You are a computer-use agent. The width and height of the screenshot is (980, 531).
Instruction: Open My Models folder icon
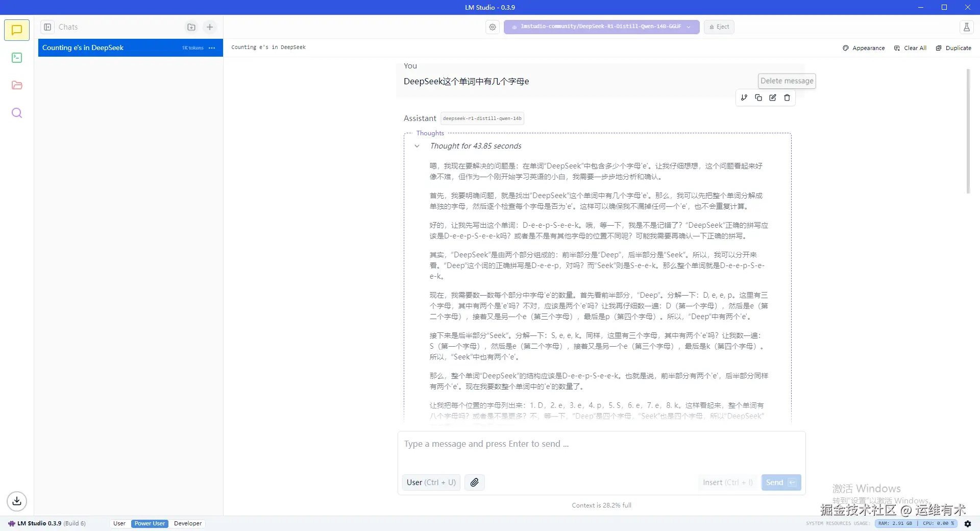(x=17, y=85)
